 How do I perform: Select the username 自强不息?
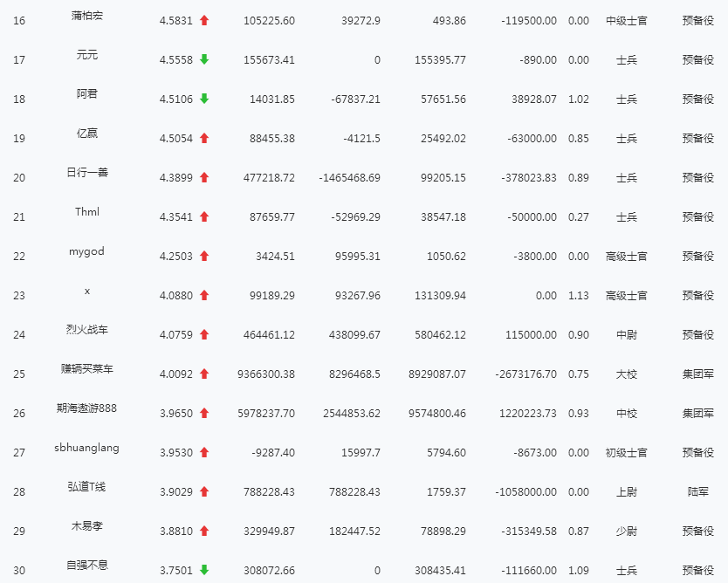(x=86, y=565)
